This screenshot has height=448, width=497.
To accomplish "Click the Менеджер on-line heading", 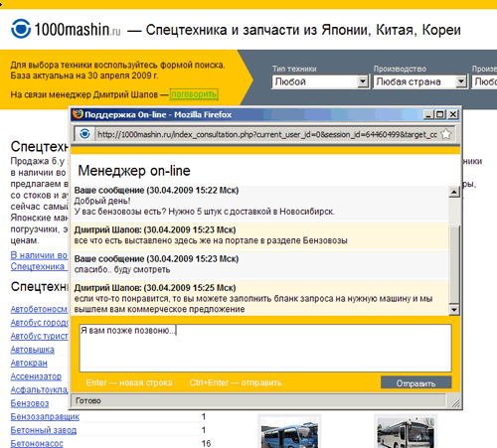I will 134,171.
